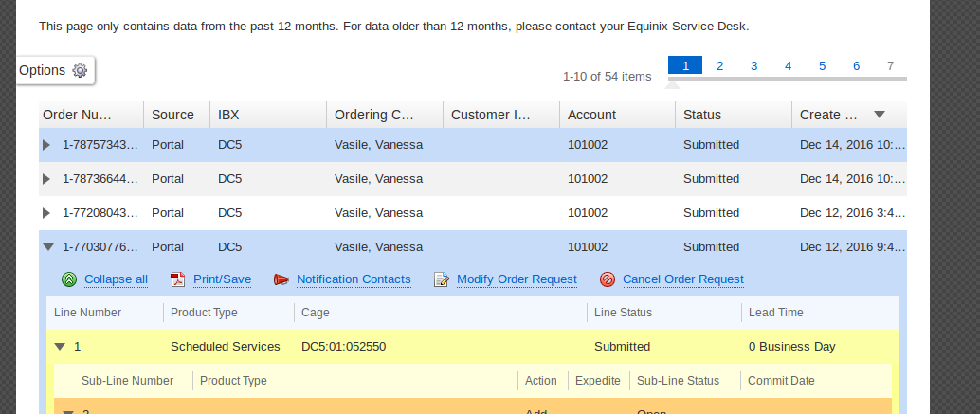Click the Modify Order Request link
The image size is (980, 414).
517,279
